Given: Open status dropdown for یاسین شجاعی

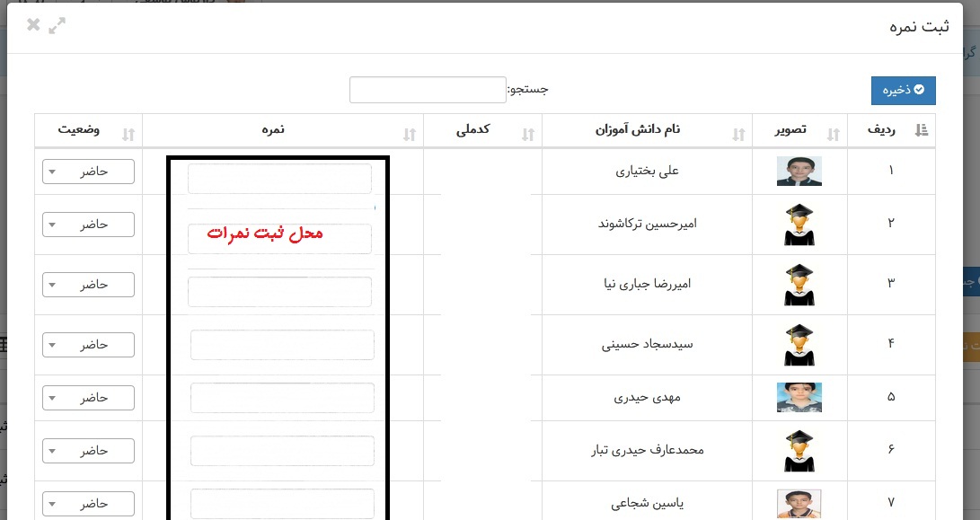Looking at the screenshot, I should pos(88,504).
